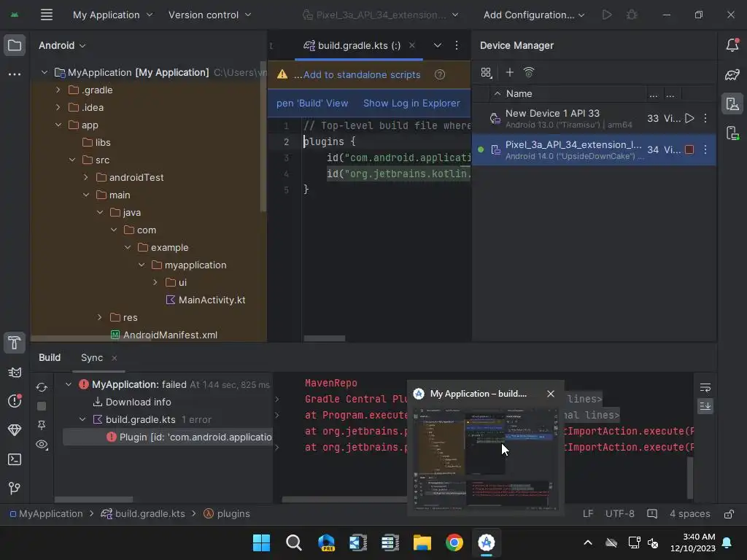The height and width of the screenshot is (560, 747).
Task: Click Open 'Build' View link
Action: click(x=312, y=104)
